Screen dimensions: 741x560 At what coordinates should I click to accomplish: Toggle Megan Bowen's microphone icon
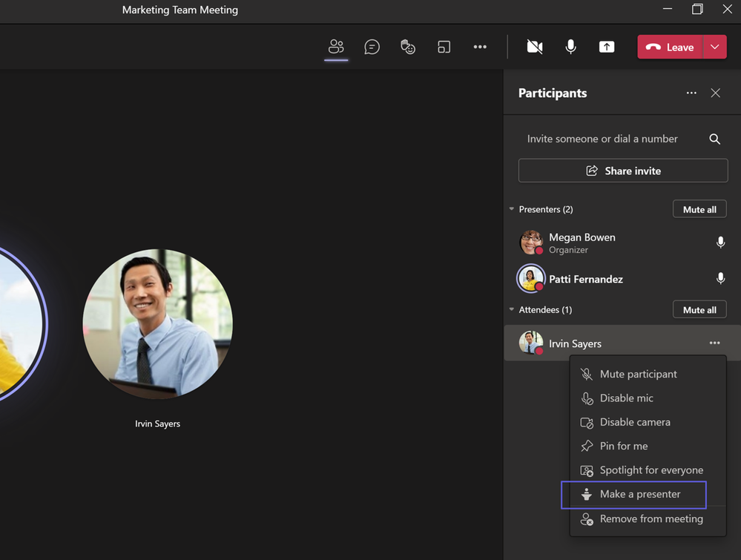pos(720,243)
